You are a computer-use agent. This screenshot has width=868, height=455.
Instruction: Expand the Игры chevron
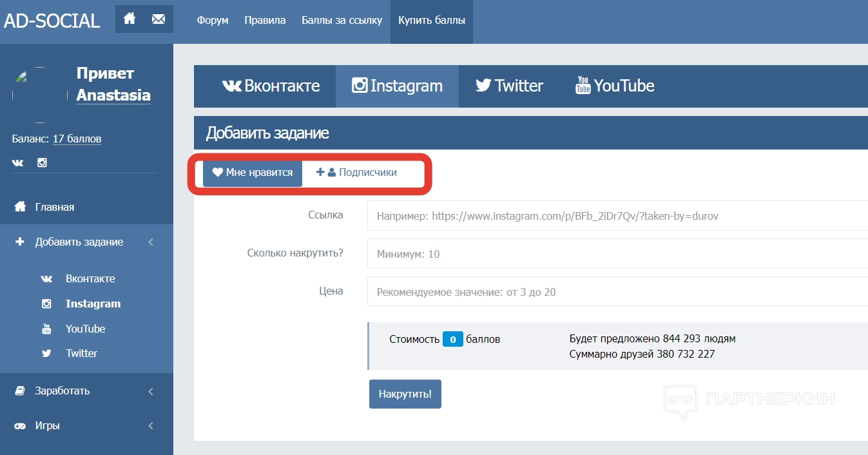tap(151, 426)
